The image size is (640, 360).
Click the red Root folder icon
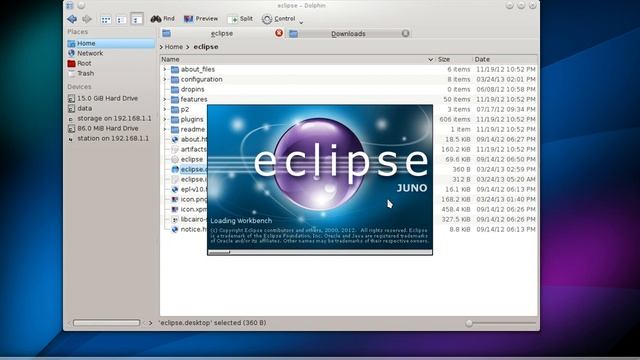(71, 63)
